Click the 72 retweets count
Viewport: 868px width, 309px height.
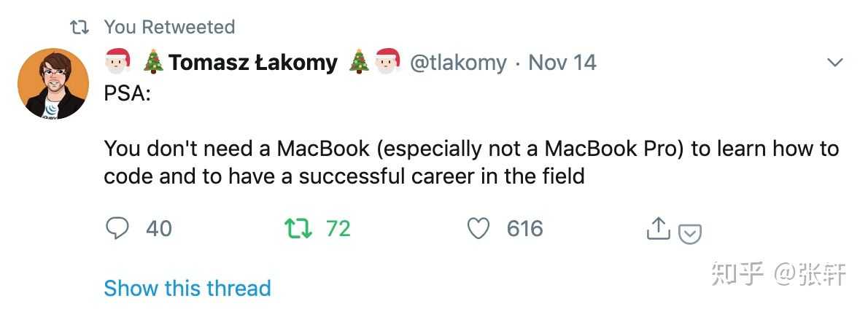click(x=338, y=229)
